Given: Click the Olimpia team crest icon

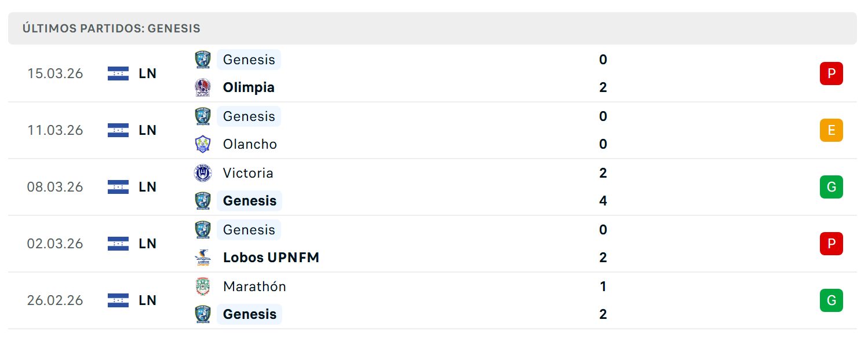Looking at the screenshot, I should [x=203, y=87].
